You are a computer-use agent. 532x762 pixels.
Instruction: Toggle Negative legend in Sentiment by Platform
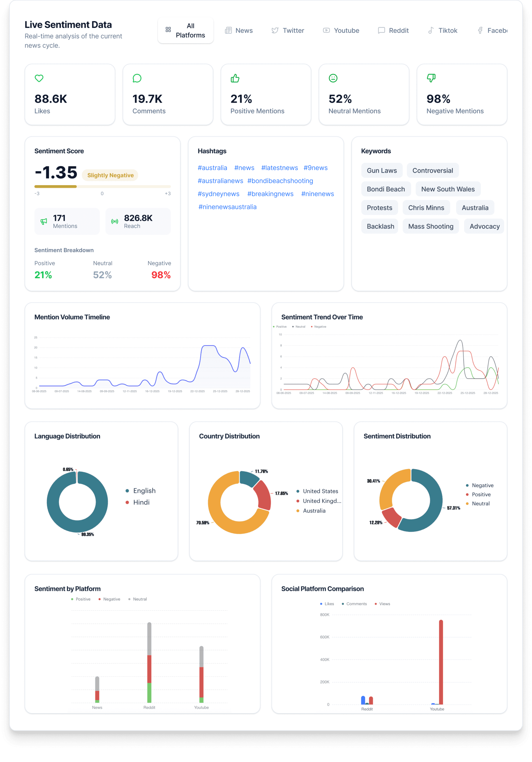coord(111,599)
